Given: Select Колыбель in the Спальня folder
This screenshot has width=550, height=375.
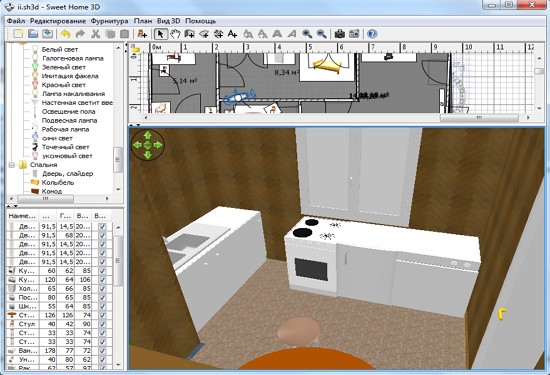Looking at the screenshot, I should 58,182.
